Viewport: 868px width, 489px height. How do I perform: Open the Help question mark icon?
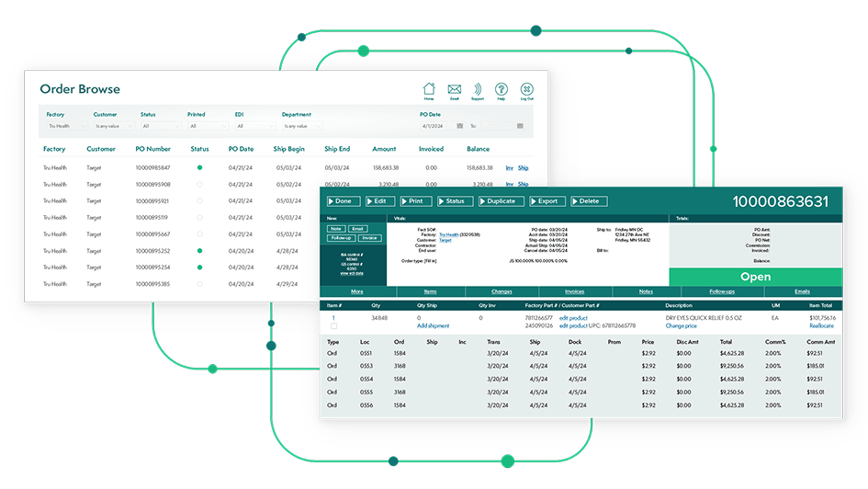[502, 90]
